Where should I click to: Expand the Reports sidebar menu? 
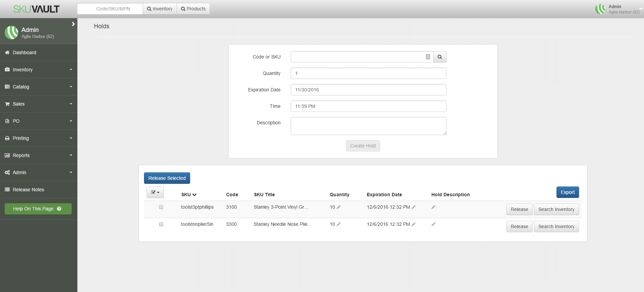[x=38, y=156]
